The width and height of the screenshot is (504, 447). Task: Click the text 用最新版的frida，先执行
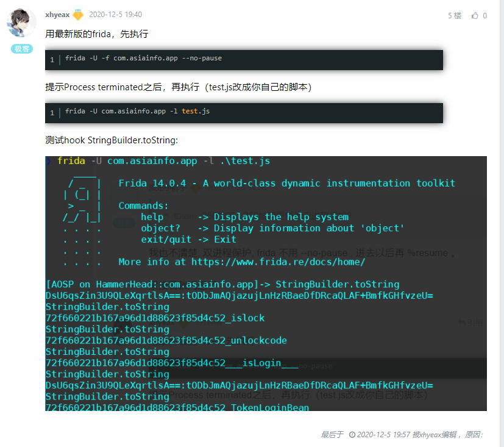(97, 34)
